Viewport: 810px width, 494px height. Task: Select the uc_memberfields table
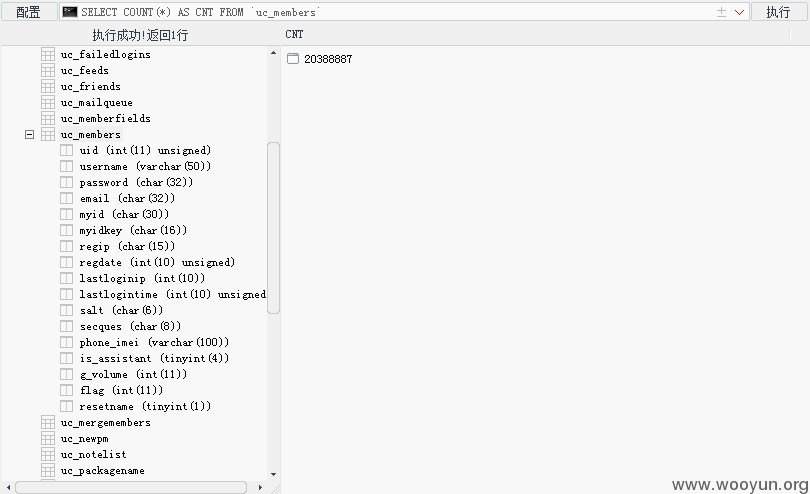pyautogui.click(x=105, y=118)
